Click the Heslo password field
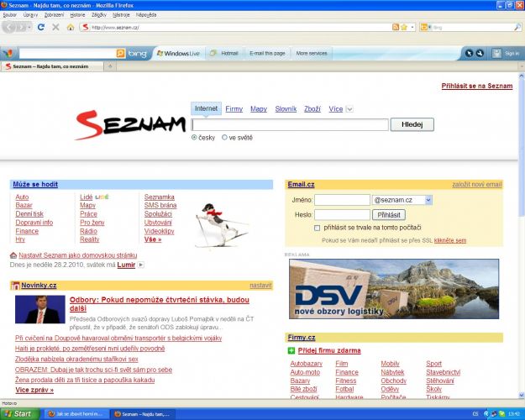Screen dimensions: 525x420 click(342, 215)
